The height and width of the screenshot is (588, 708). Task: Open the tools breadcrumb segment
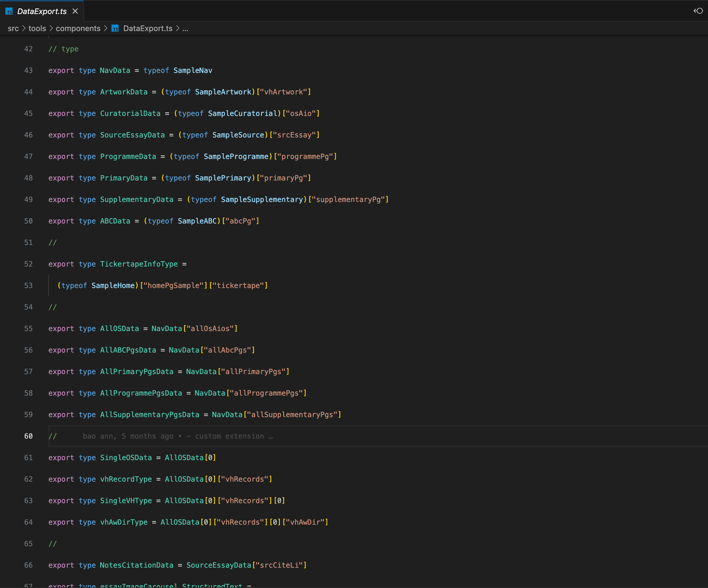click(37, 29)
